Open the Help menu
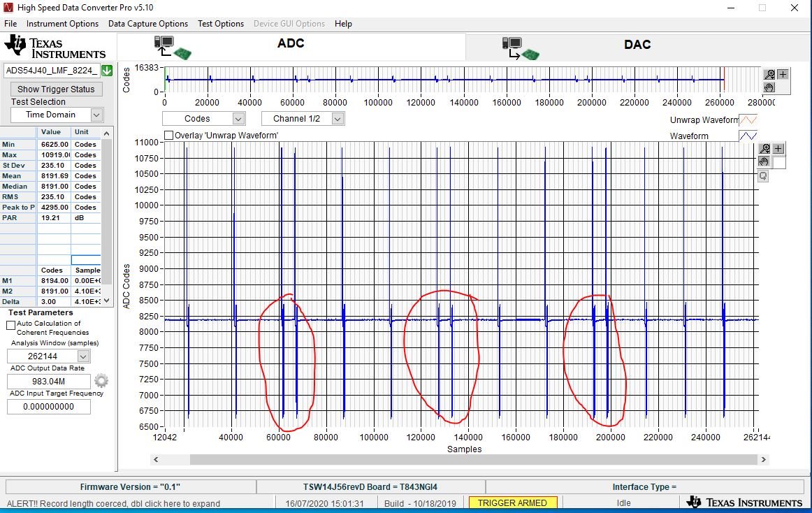This screenshot has width=812, height=513. tap(343, 24)
